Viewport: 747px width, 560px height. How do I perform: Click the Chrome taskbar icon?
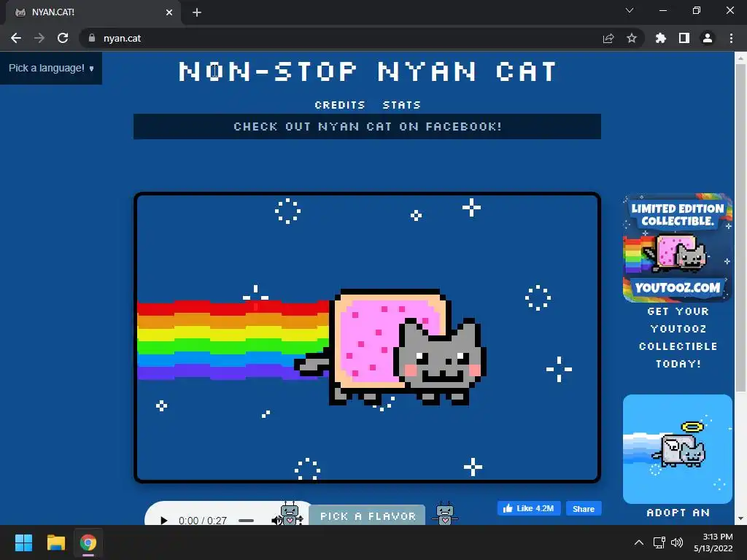[88, 542]
